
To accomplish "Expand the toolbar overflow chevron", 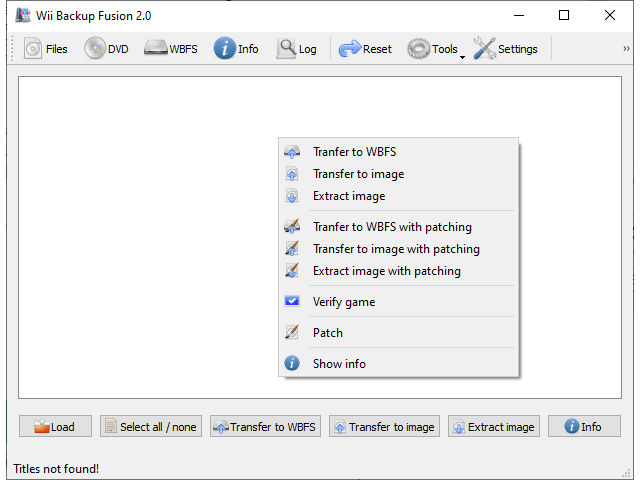I will (x=626, y=49).
